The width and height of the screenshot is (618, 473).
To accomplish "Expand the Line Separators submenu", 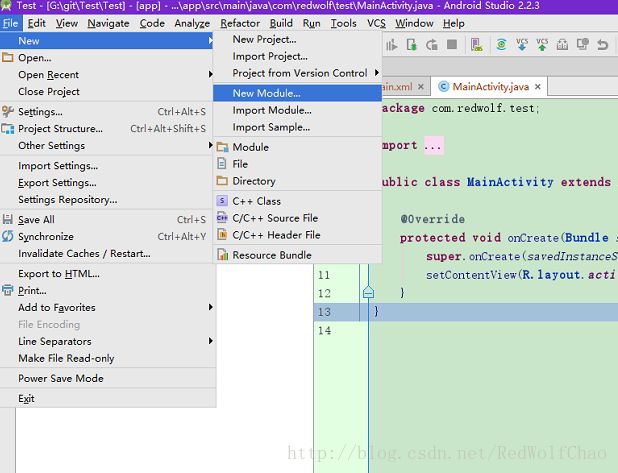I will [x=210, y=341].
